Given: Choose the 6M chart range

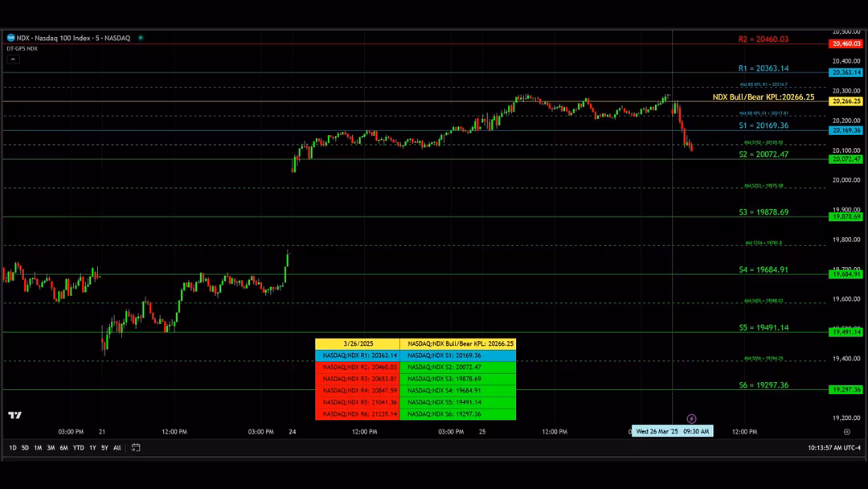Looking at the screenshot, I should point(63,447).
